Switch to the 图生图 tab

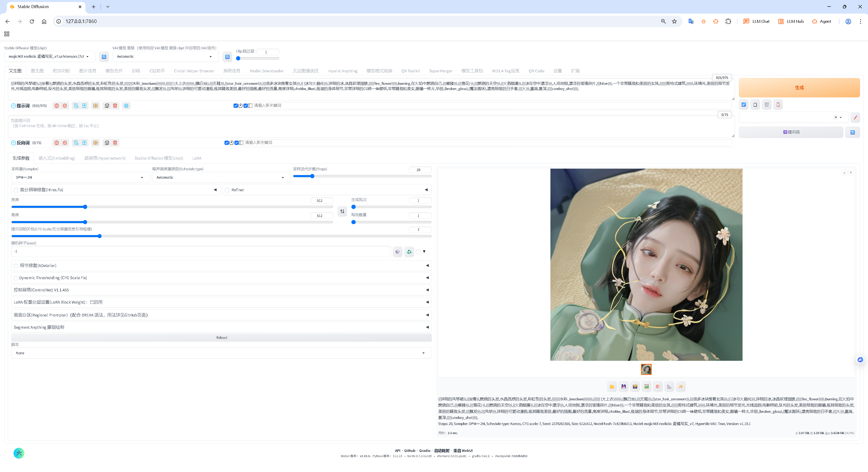(x=37, y=71)
